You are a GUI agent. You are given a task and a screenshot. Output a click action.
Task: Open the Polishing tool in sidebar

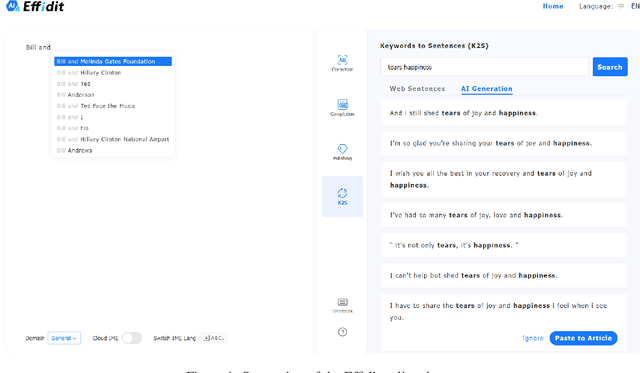click(x=342, y=152)
